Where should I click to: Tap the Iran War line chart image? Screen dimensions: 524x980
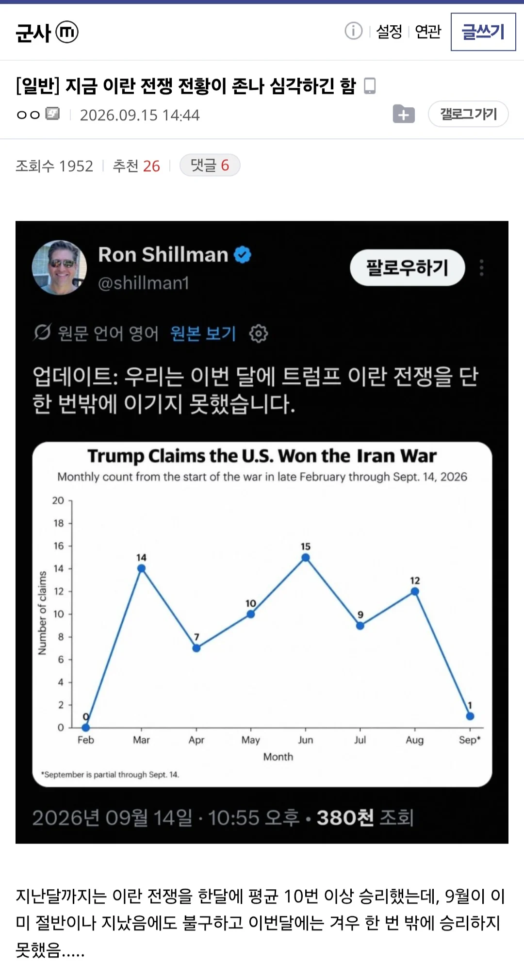click(x=262, y=614)
